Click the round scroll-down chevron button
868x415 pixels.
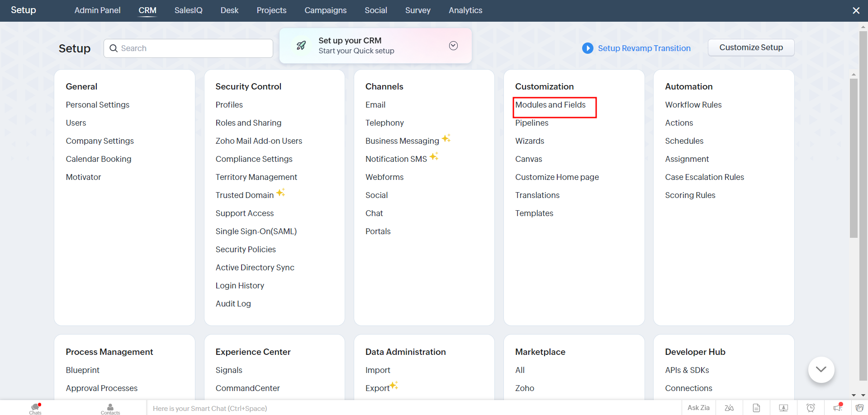click(x=821, y=369)
